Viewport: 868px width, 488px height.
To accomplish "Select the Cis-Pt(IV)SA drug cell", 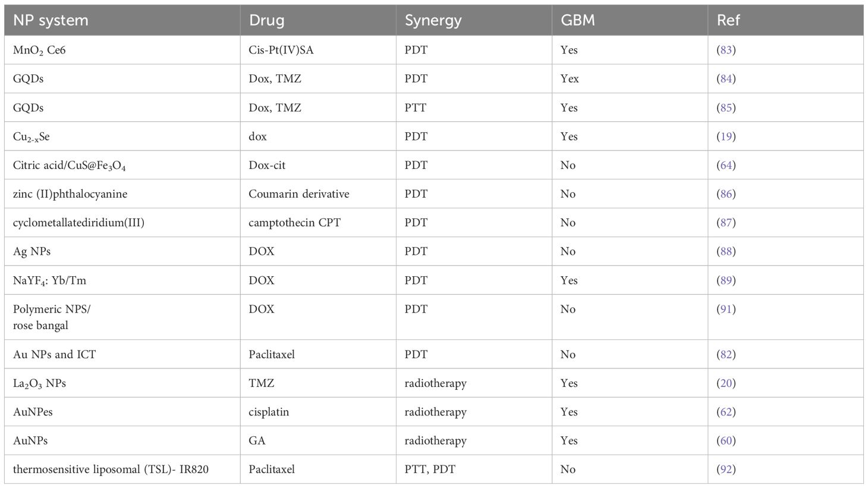I will [281, 50].
